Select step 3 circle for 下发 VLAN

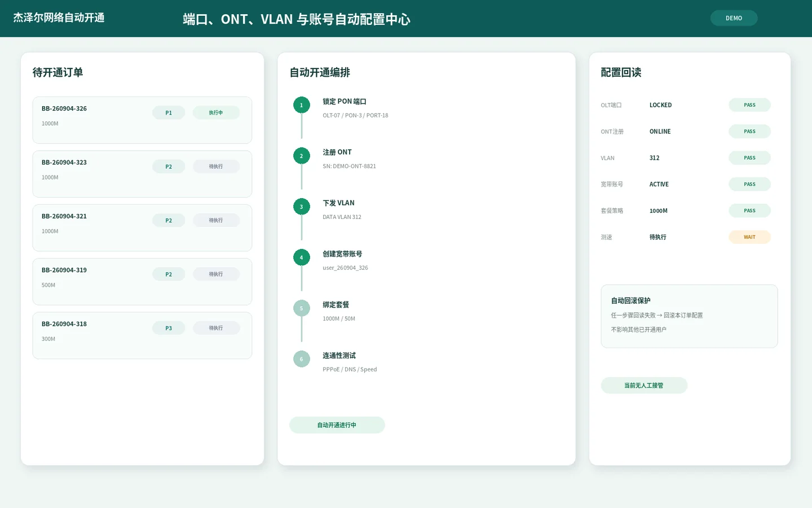[x=302, y=207]
